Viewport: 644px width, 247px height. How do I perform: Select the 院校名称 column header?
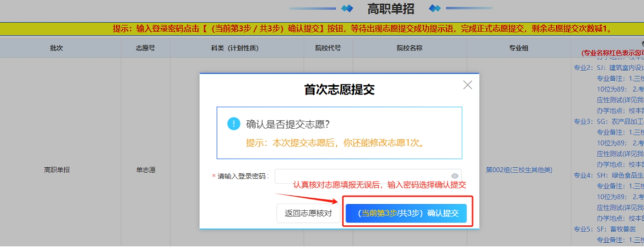409,48
